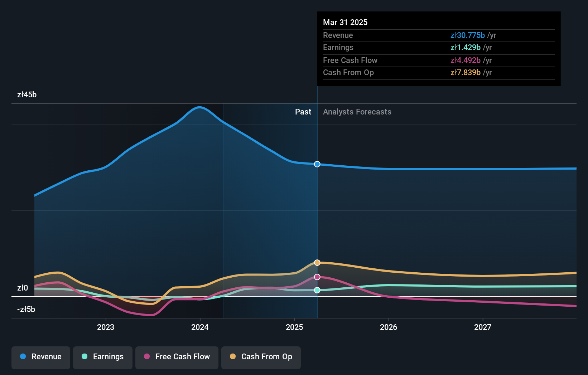The width and height of the screenshot is (588, 375).
Task: Click the Earnings row label in tooltip
Action: point(338,47)
